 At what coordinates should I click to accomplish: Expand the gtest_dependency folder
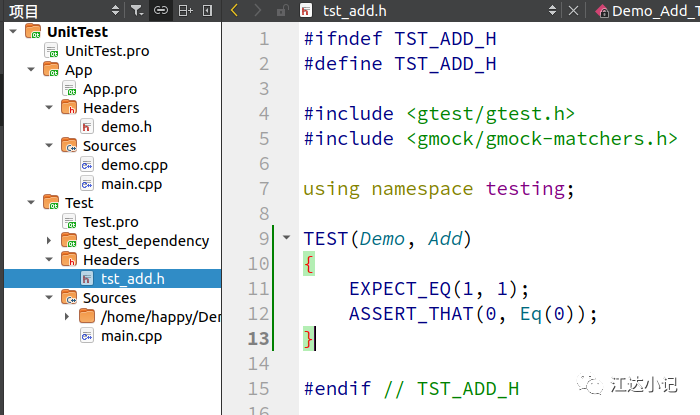[x=49, y=241]
